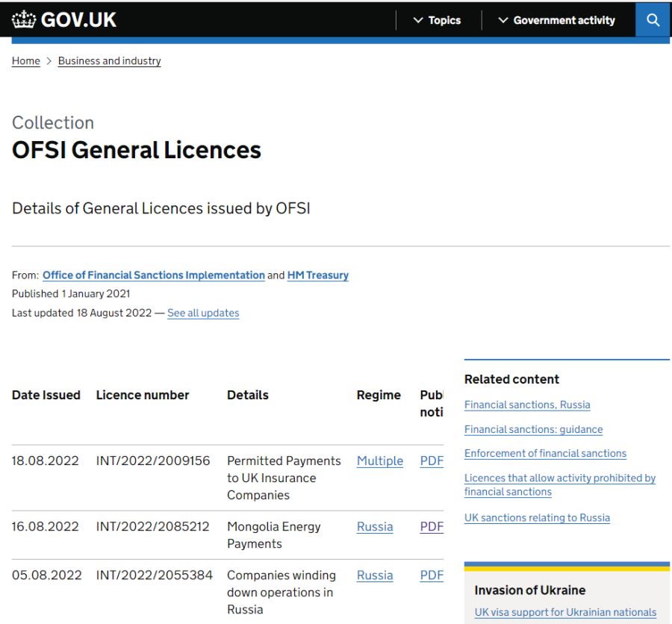Click the Details column header

click(248, 395)
